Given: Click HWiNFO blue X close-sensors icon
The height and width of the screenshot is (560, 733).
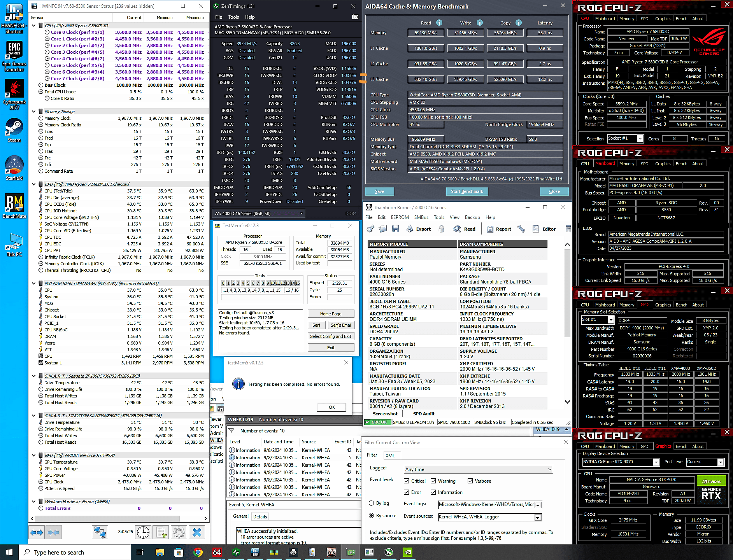Looking at the screenshot, I should point(197,532).
